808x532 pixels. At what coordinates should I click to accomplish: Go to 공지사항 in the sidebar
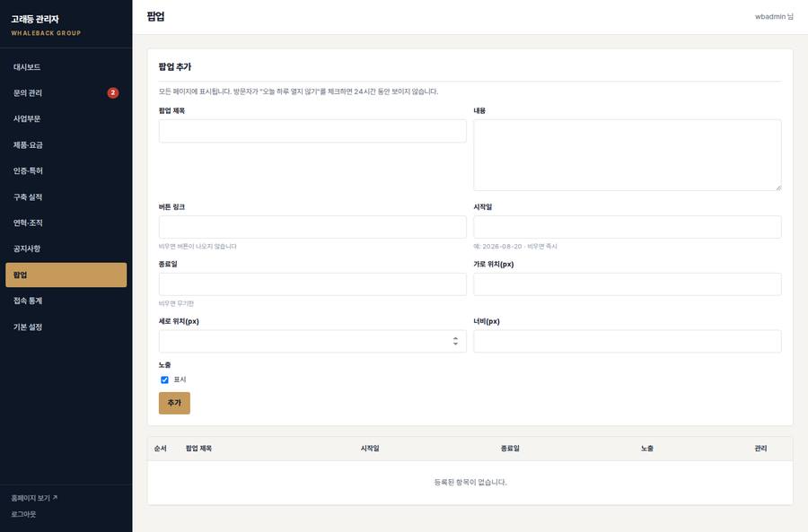point(66,249)
